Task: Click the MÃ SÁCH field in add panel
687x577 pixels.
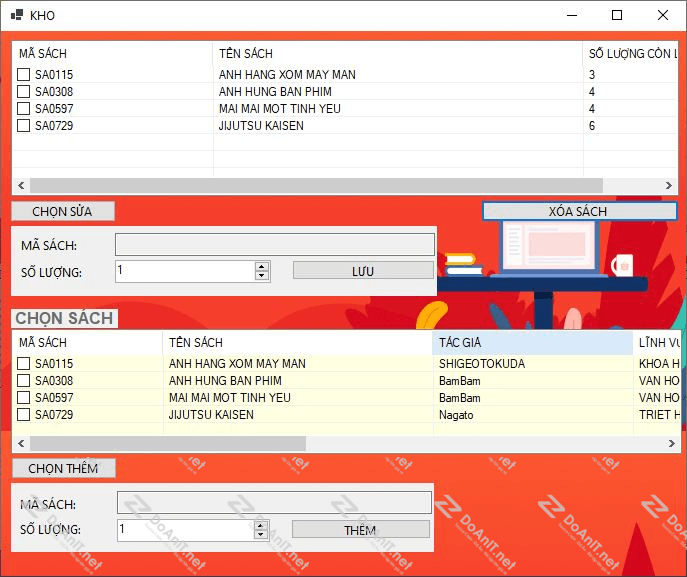Action: [274, 503]
